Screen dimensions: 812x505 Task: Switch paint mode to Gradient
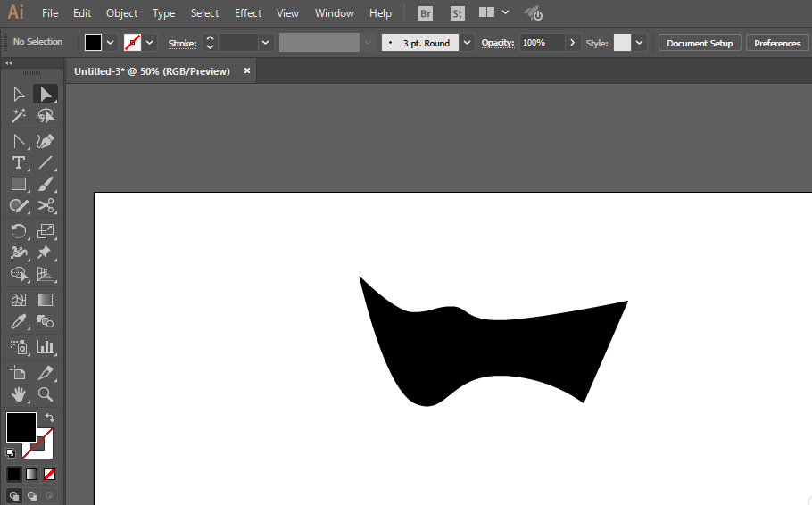(x=32, y=474)
